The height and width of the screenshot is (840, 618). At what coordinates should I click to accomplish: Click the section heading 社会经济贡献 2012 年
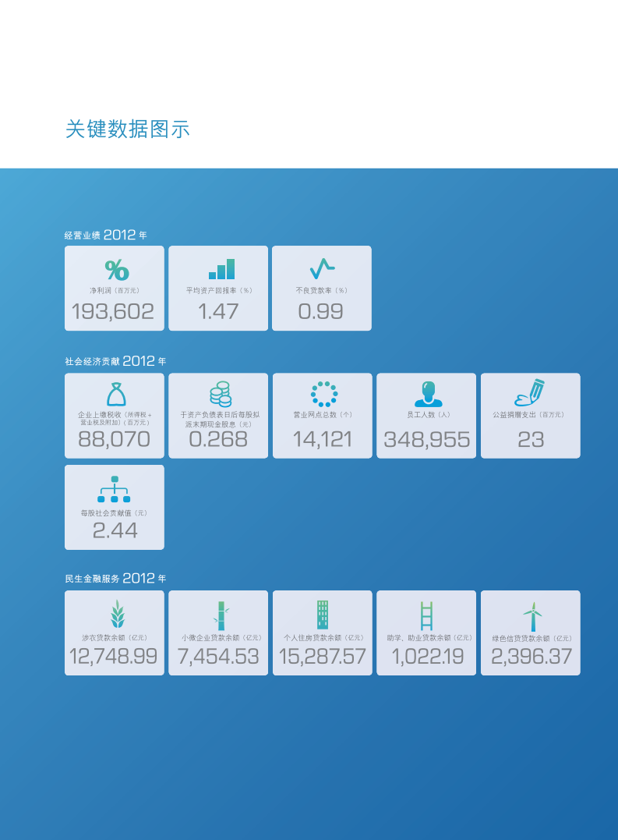[115, 361]
